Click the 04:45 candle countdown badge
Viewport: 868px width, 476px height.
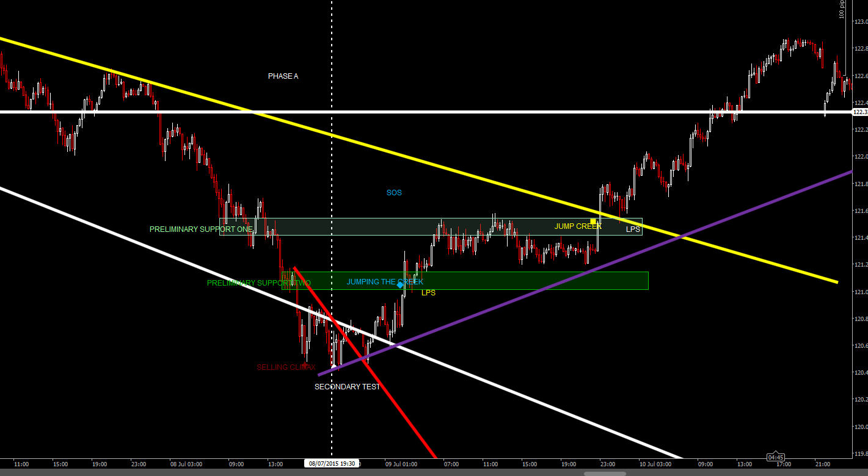pos(776,457)
